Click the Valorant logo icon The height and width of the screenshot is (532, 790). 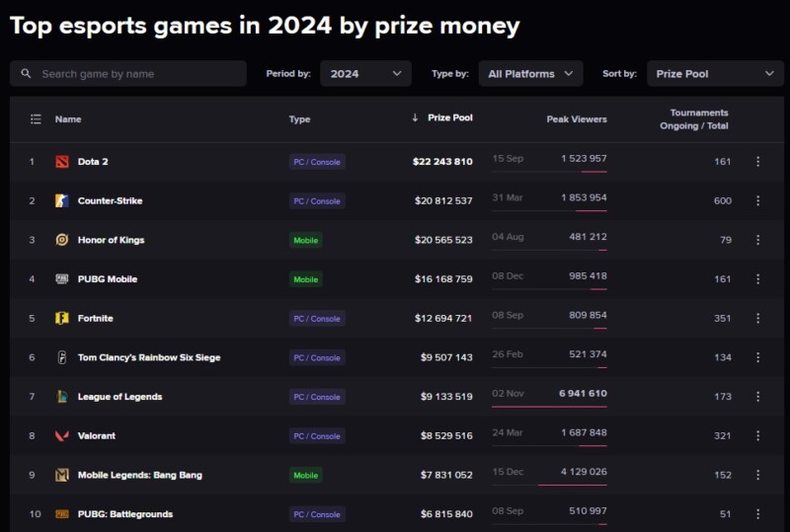(x=62, y=436)
